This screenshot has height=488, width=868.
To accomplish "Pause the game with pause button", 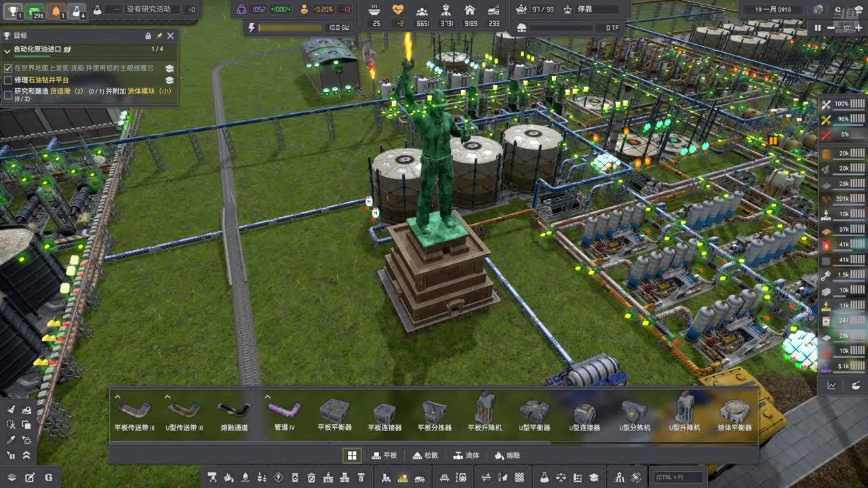I will (817, 28).
